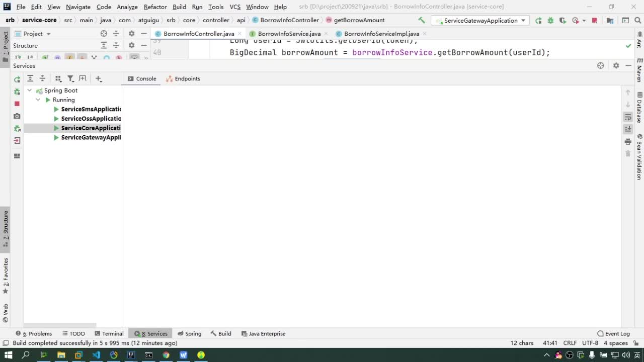Open the Navigate menu

pyautogui.click(x=78, y=7)
